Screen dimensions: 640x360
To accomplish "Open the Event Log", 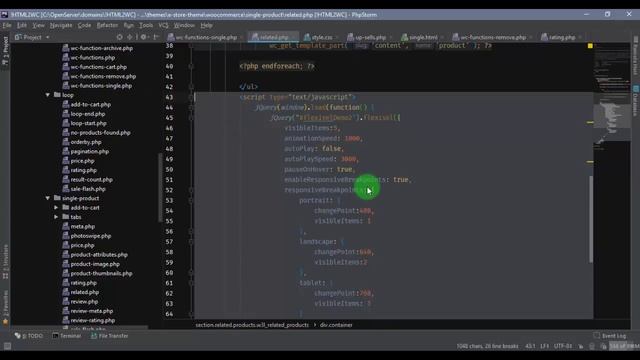I will pos(610,336).
